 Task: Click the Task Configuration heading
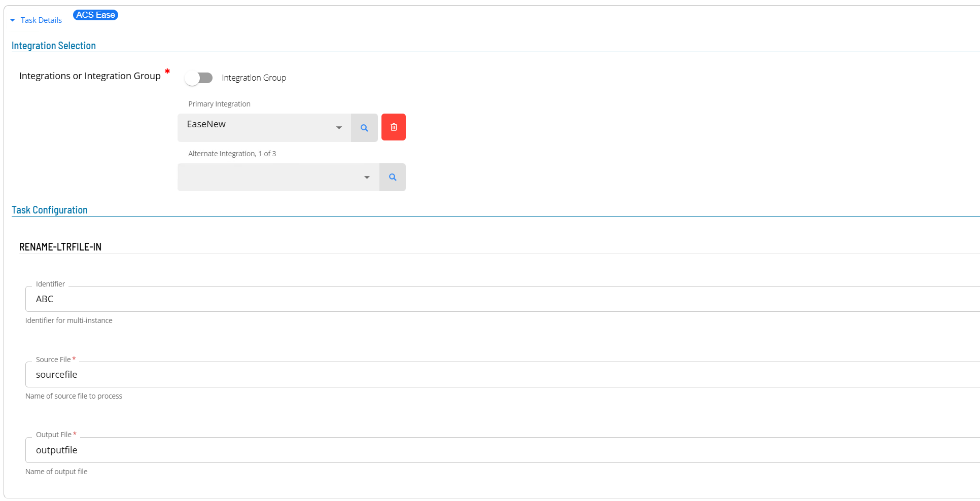click(x=50, y=210)
